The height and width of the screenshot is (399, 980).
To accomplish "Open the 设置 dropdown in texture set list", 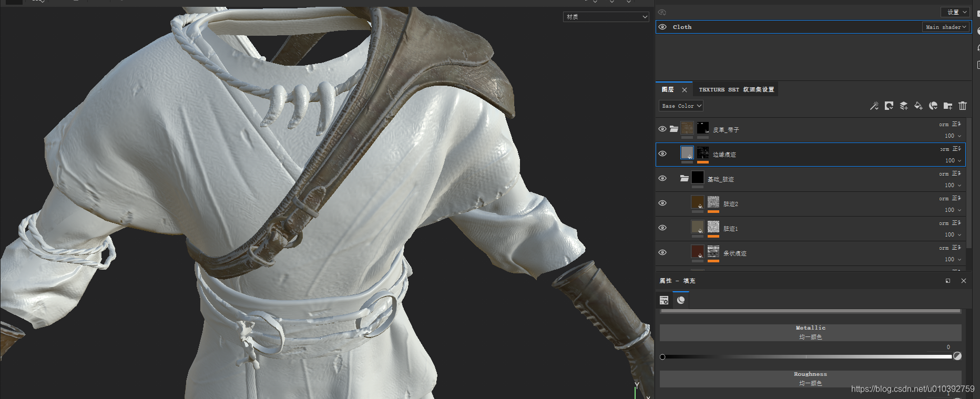I will [955, 12].
